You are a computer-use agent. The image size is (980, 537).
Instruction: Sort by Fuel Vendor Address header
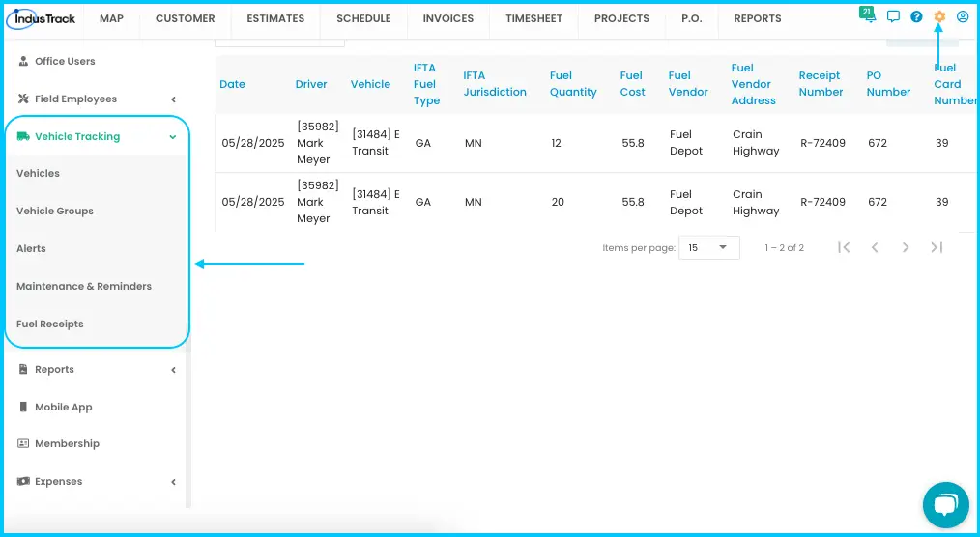(x=753, y=84)
